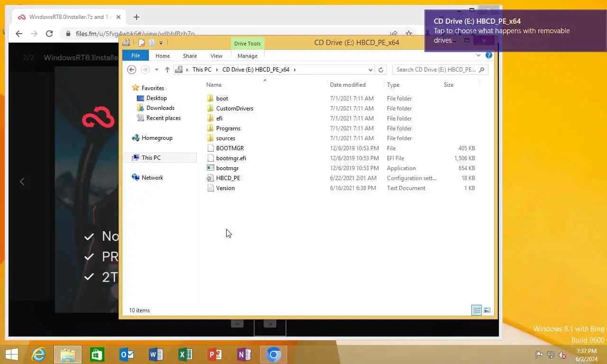Go forward in Explorer navigation
607x364 pixels.
(x=145, y=70)
